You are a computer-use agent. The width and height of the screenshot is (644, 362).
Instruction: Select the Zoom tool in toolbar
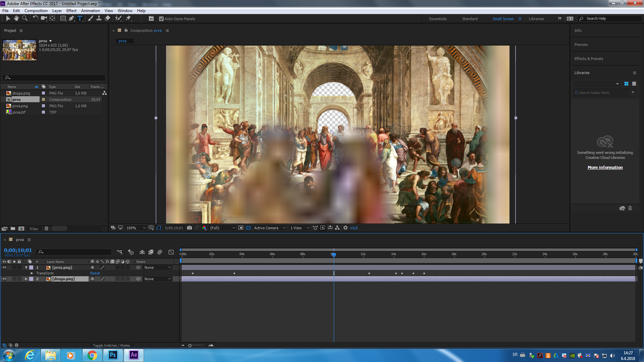[24, 18]
